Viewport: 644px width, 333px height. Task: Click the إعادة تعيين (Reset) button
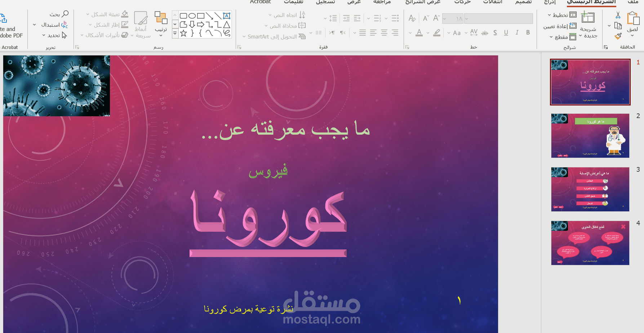(560, 26)
